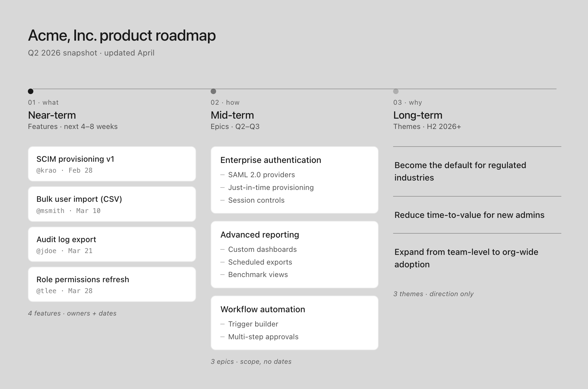The width and height of the screenshot is (588, 389).
Task: Open the Advanced reporting epic title
Action: (260, 235)
